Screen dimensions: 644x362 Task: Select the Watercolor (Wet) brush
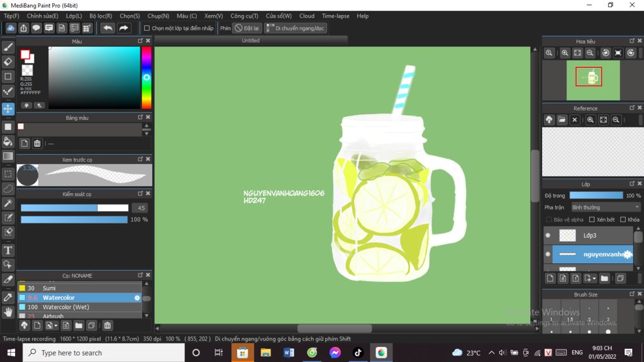pos(80,307)
